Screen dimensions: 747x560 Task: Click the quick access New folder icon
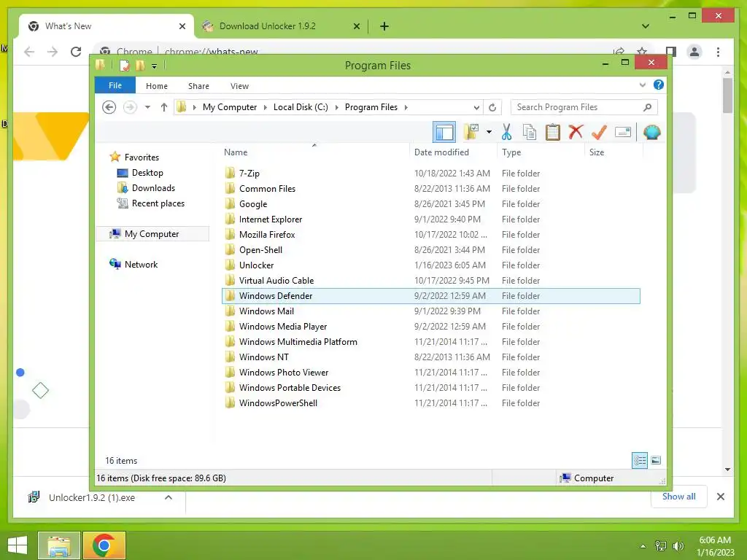pos(140,65)
